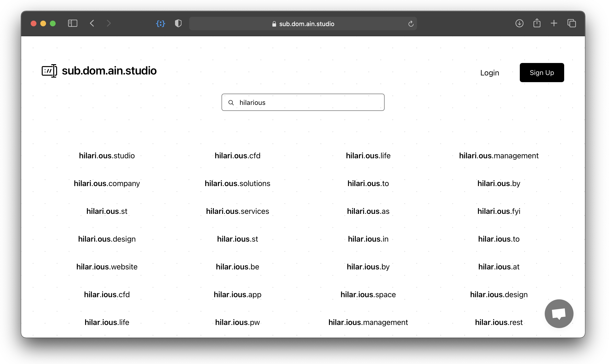
Task: Click the search magnifier icon
Action: pyautogui.click(x=231, y=102)
